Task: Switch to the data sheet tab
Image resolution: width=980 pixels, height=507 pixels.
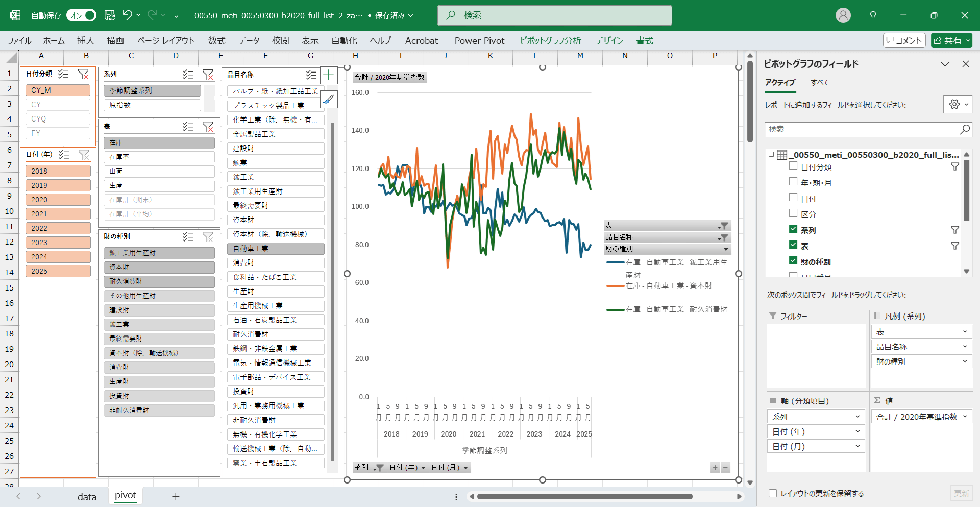Action: (x=87, y=497)
